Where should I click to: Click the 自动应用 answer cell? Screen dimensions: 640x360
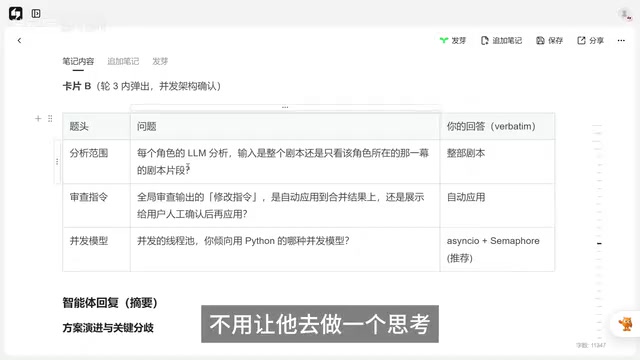(497, 205)
